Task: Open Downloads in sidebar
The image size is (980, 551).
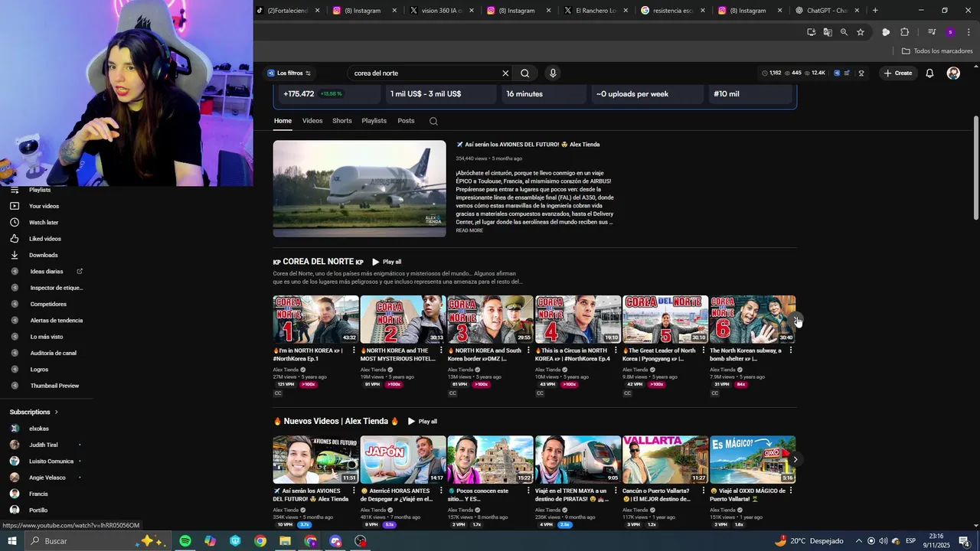Action: pos(43,255)
